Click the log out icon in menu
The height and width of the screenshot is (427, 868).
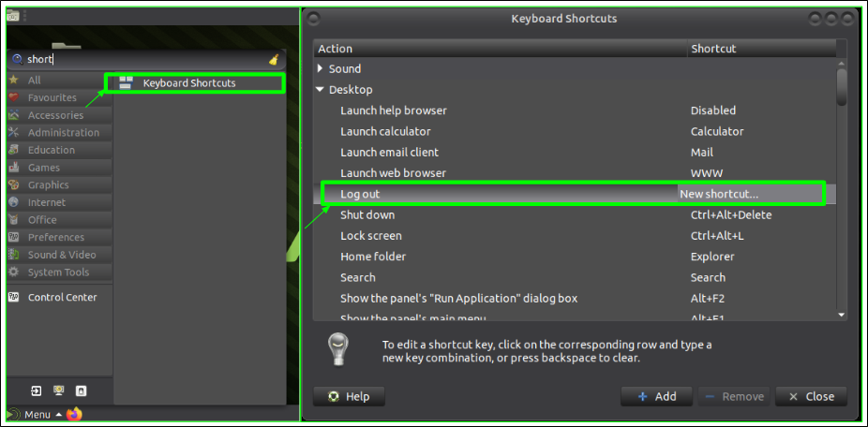(36, 391)
